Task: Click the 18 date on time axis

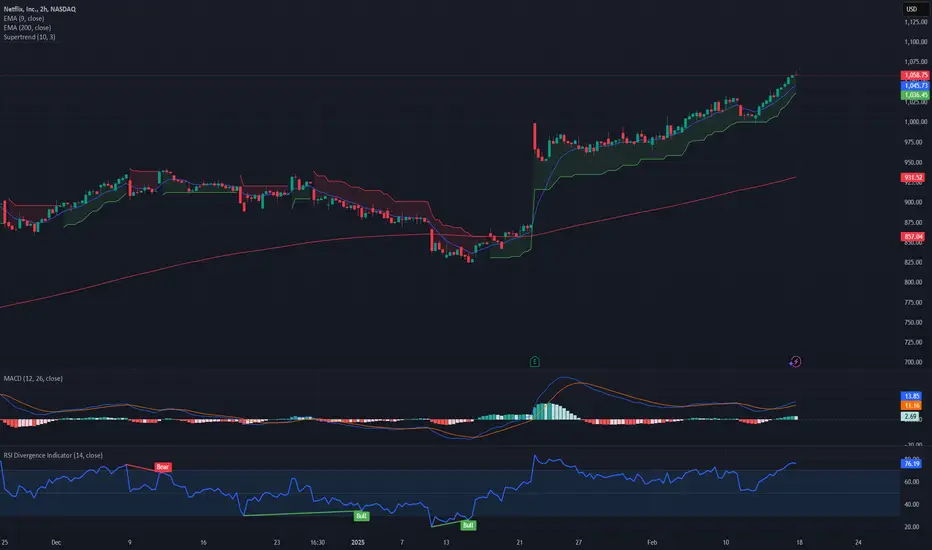Action: click(x=799, y=542)
